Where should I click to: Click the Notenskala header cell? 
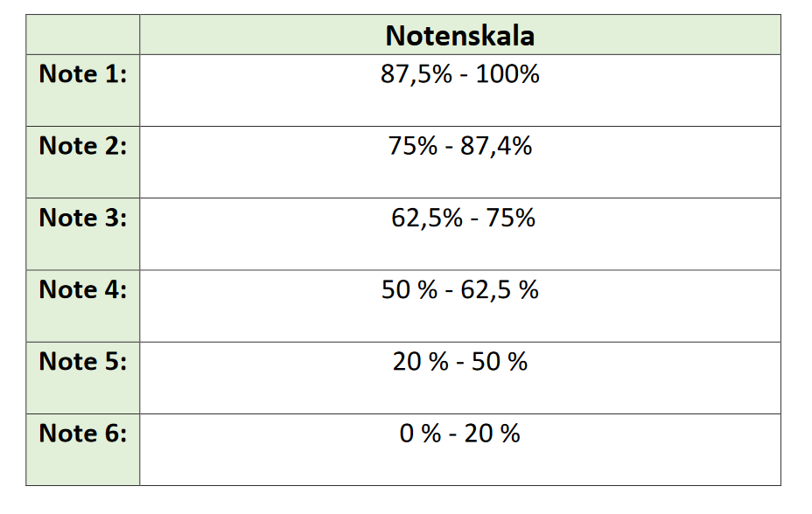(x=460, y=35)
